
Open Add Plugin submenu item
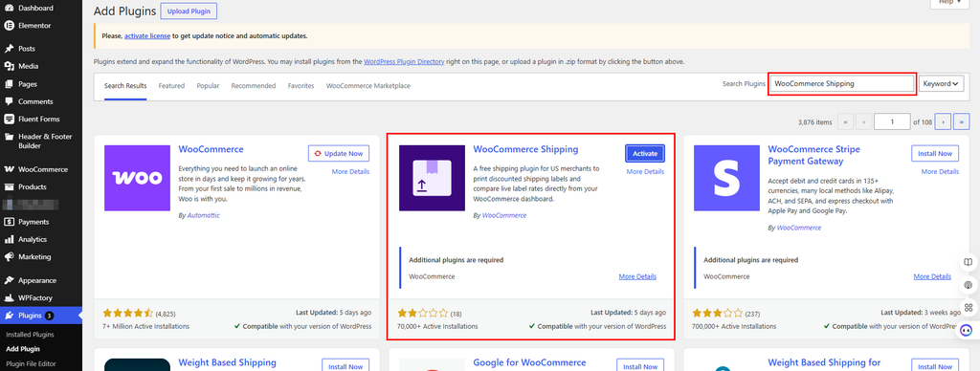point(23,349)
